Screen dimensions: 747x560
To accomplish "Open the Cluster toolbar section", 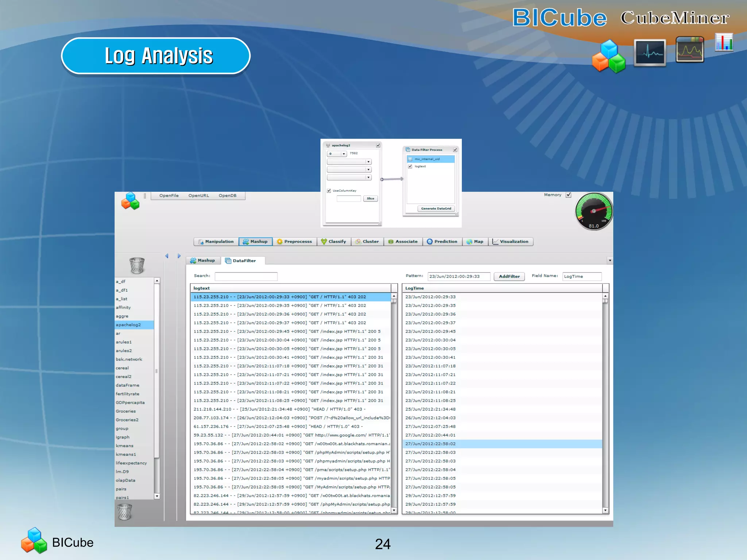I will point(367,241).
